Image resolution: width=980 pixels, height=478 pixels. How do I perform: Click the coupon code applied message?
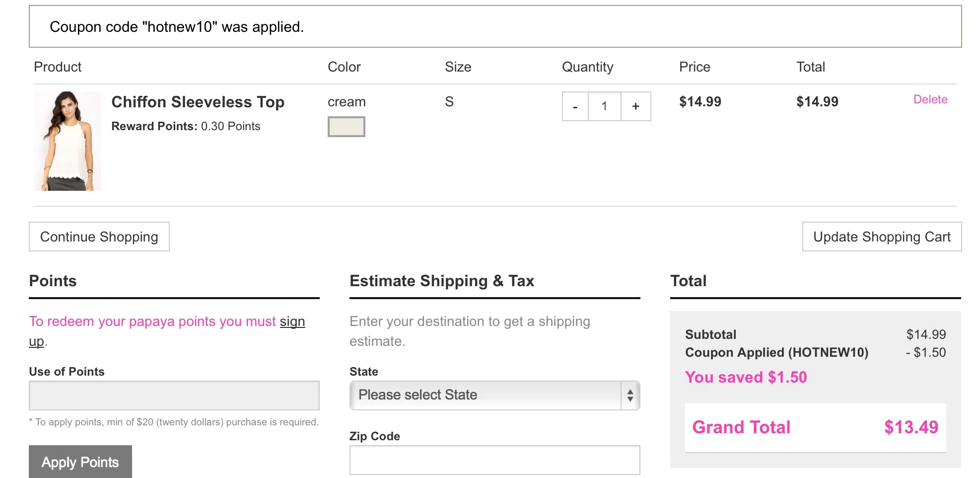click(x=177, y=27)
